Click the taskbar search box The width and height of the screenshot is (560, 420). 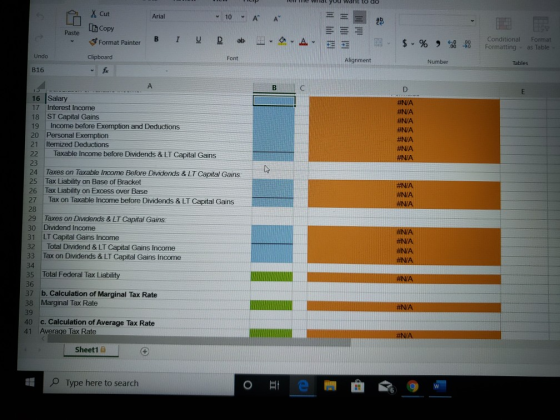(139, 383)
